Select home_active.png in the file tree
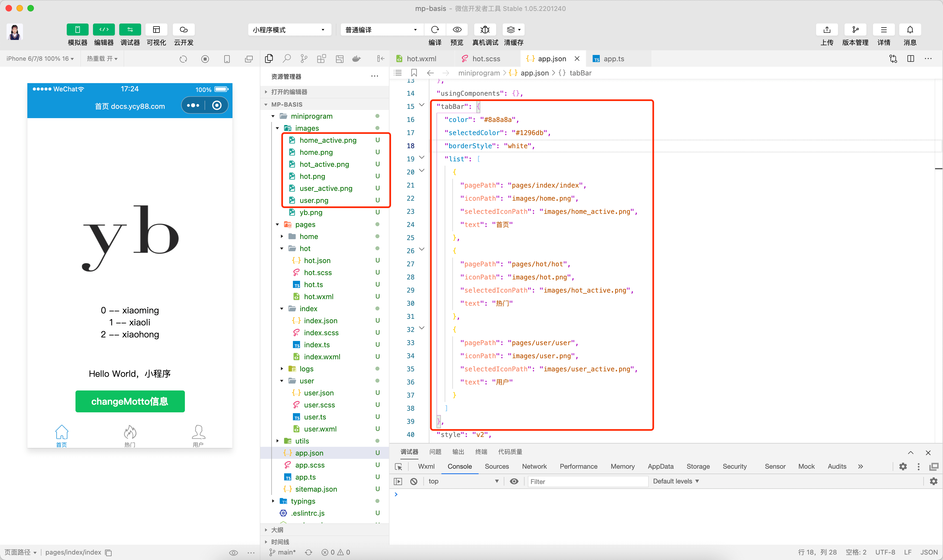This screenshot has height=560, width=943. click(328, 140)
